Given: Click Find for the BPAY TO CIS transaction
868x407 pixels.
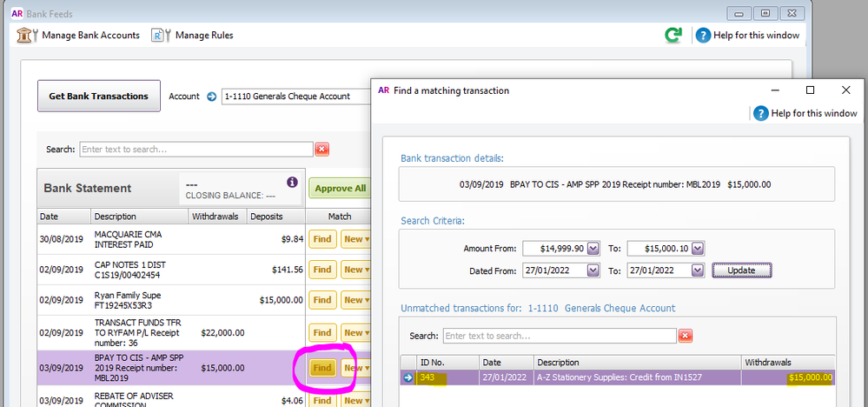Looking at the screenshot, I should pyautogui.click(x=322, y=368).
